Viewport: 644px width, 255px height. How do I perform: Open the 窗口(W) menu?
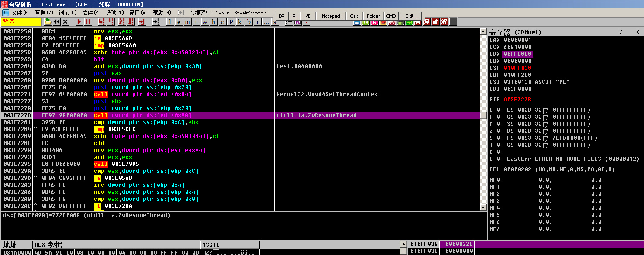[138, 13]
